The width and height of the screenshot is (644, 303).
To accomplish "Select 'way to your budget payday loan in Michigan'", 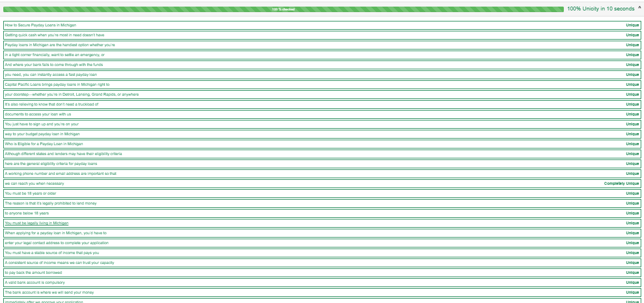I will pos(322,134).
